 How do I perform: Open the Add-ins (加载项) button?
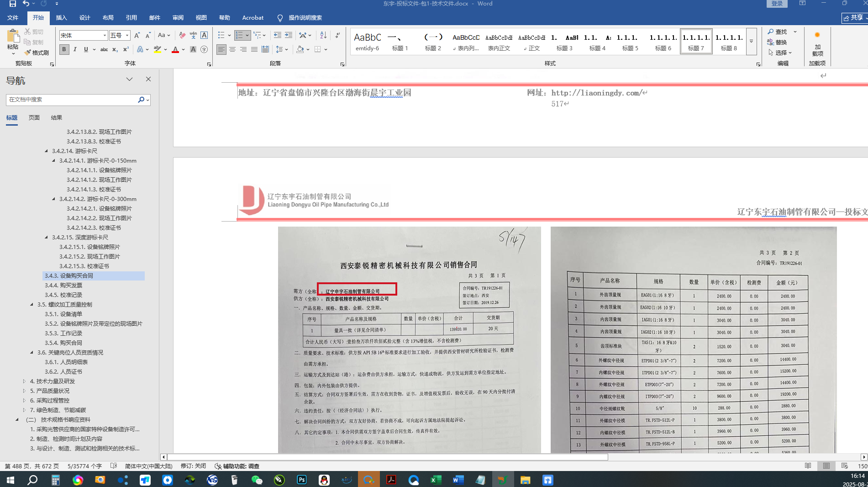click(x=817, y=43)
